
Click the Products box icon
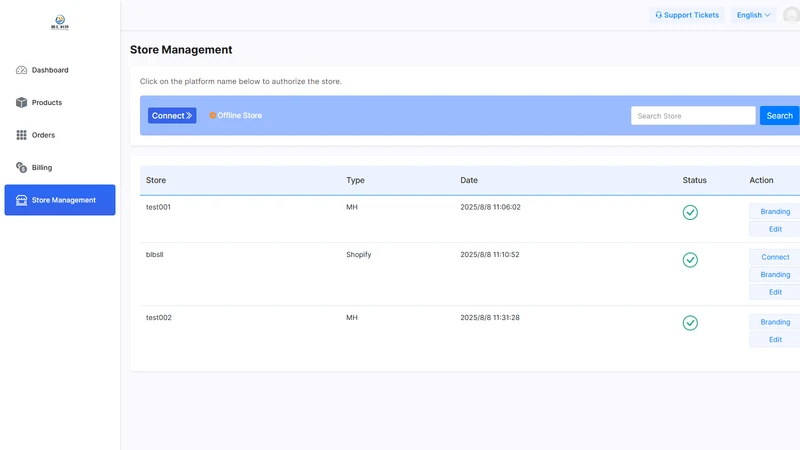[21, 103]
